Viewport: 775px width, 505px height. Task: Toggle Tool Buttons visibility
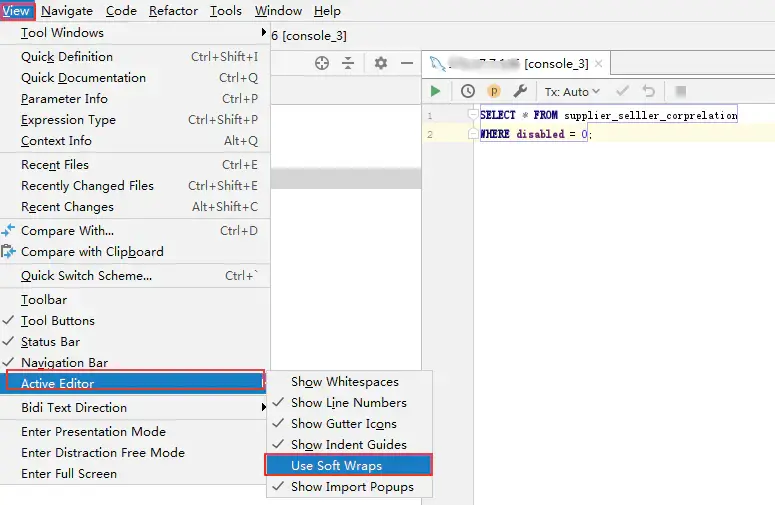134,321
